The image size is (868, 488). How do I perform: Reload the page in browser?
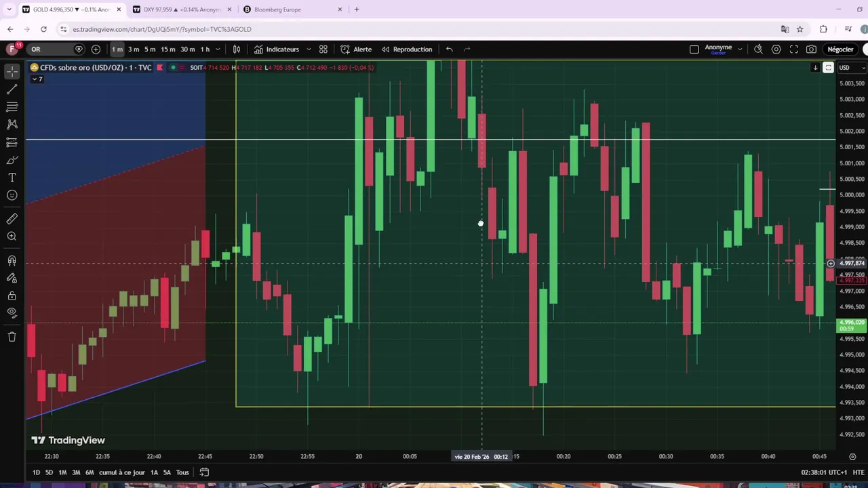[43, 29]
